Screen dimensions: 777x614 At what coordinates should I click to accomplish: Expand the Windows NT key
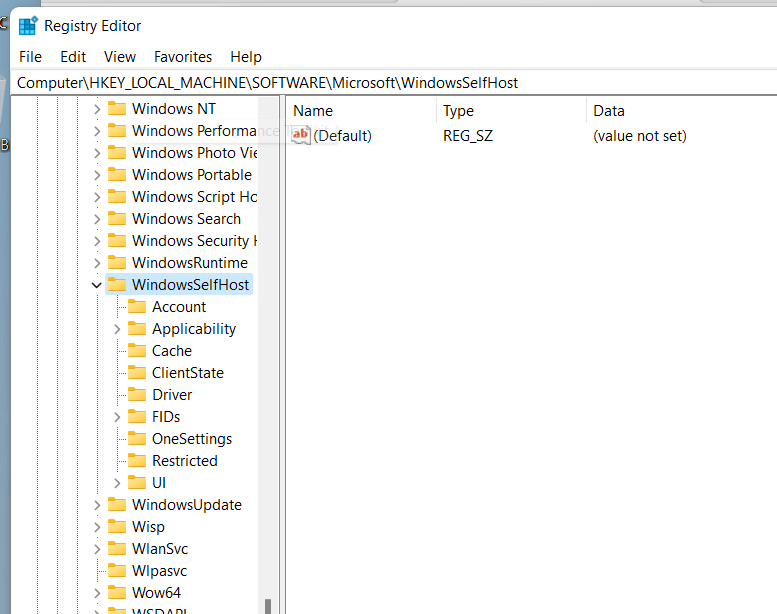coord(97,109)
